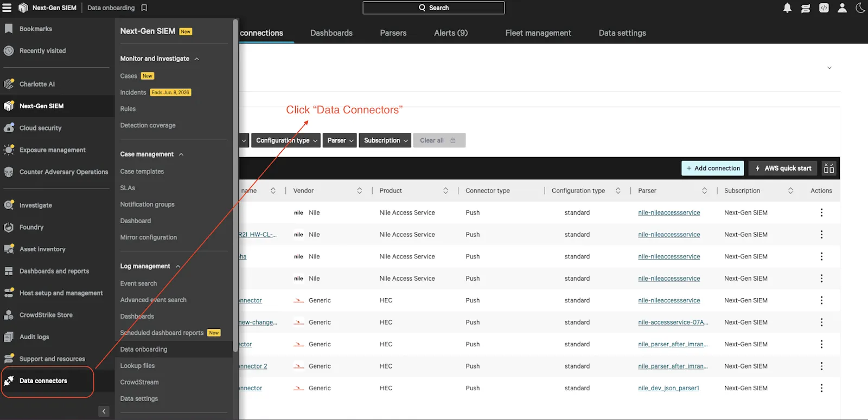Open the notifications bell
868x420 pixels.
[x=787, y=8]
